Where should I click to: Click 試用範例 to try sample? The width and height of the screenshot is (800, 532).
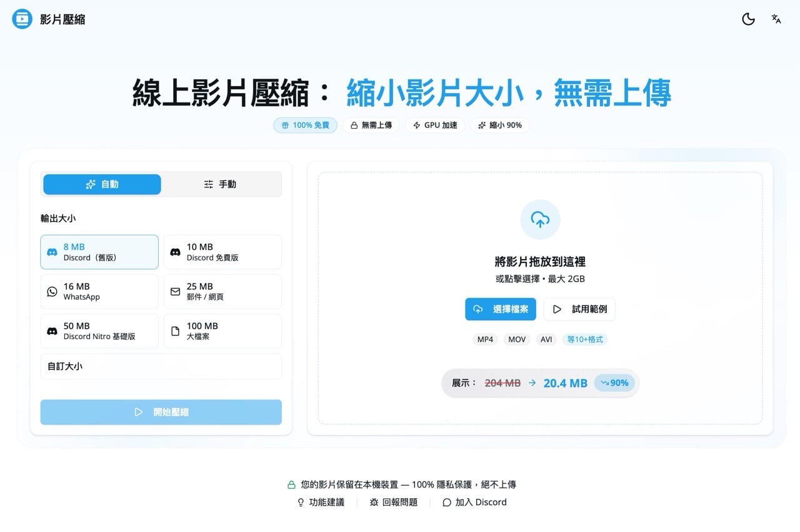(x=579, y=309)
